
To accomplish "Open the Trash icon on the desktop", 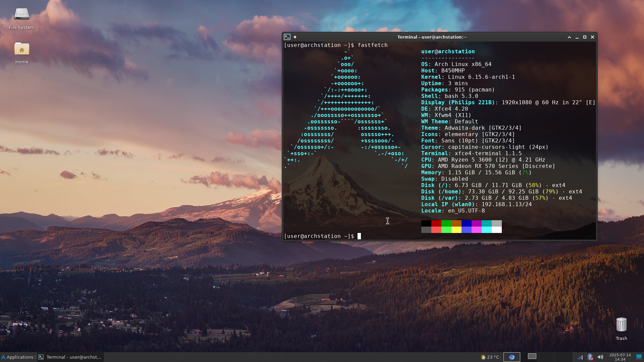I will point(621,329).
